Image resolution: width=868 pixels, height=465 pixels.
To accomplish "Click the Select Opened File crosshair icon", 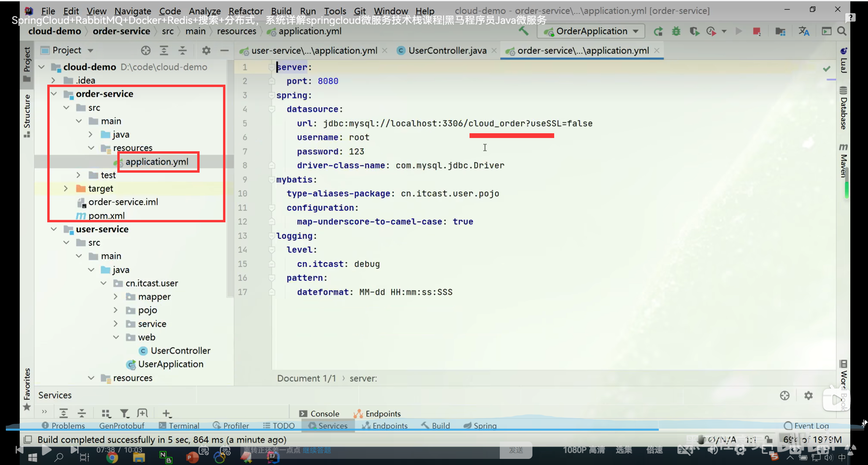I will point(146,50).
